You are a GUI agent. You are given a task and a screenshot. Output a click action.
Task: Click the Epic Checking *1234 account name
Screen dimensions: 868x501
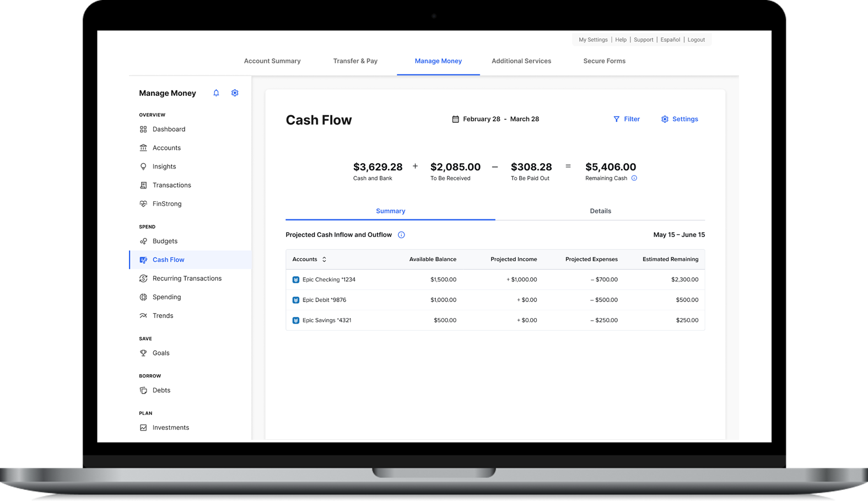pos(329,280)
